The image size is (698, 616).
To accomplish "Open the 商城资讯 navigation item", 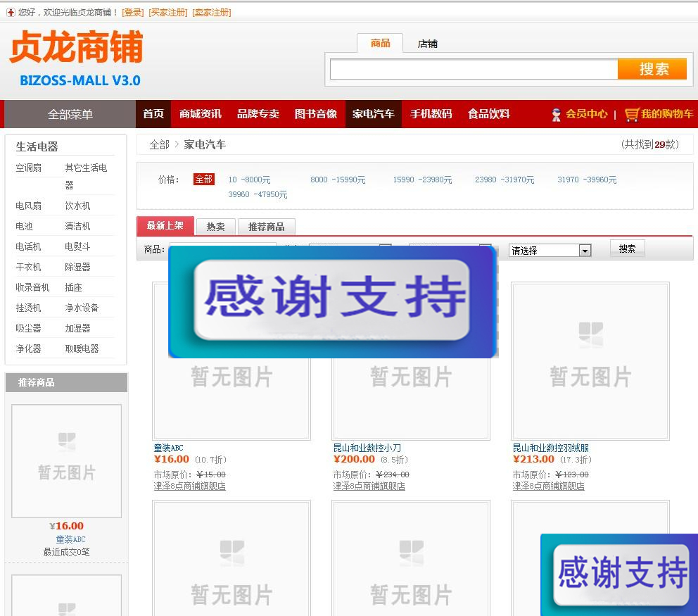I will 201,114.
